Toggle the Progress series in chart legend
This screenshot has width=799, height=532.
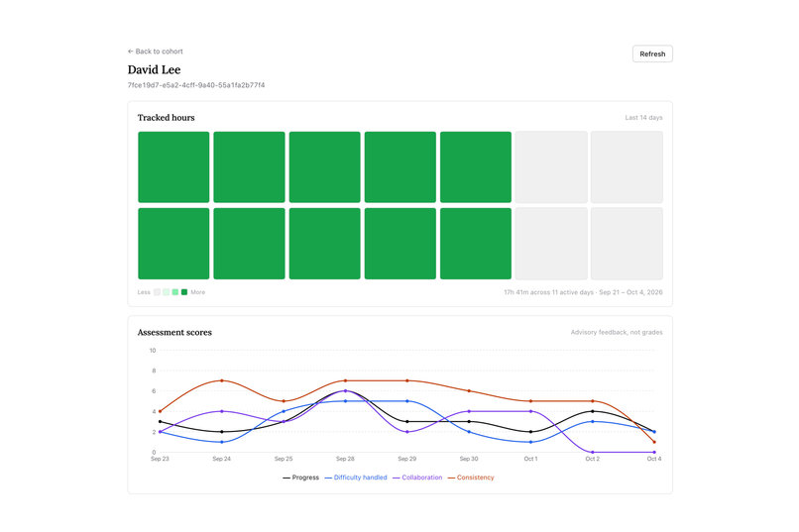pyautogui.click(x=300, y=478)
